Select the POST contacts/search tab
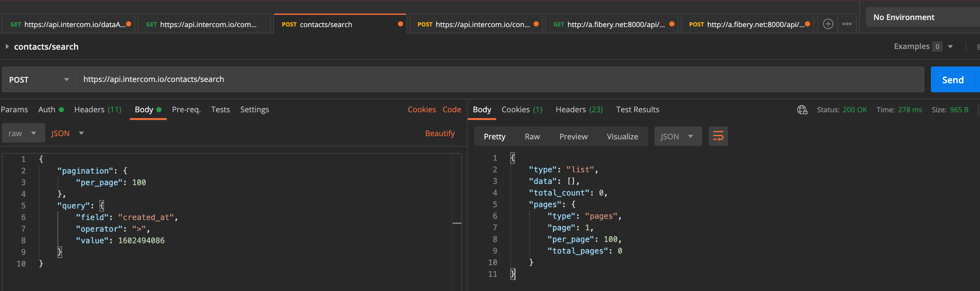Screen dimensions: 980x291 (339, 24)
